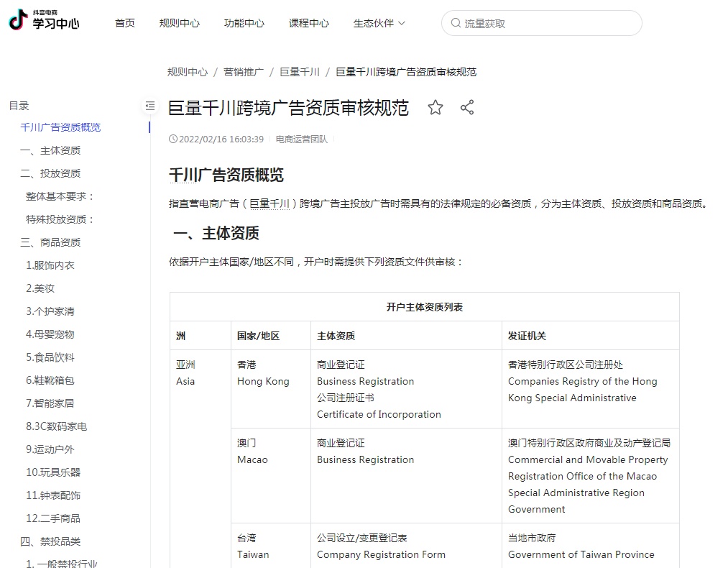Focus the 流量获取 search field

541,23
